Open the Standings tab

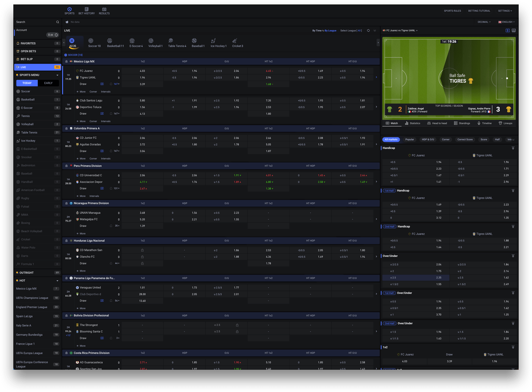[462, 123]
